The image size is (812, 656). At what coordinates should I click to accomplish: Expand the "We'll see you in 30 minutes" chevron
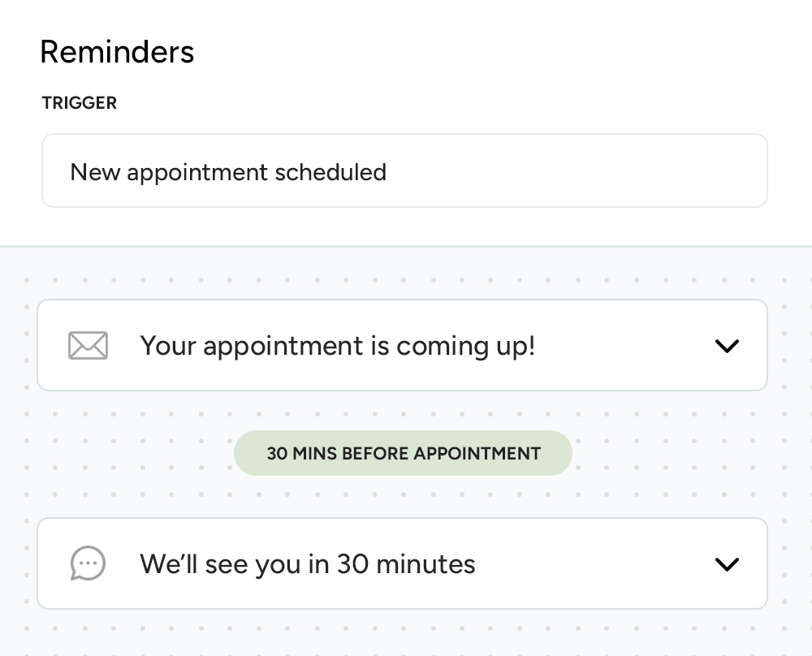[x=727, y=563]
